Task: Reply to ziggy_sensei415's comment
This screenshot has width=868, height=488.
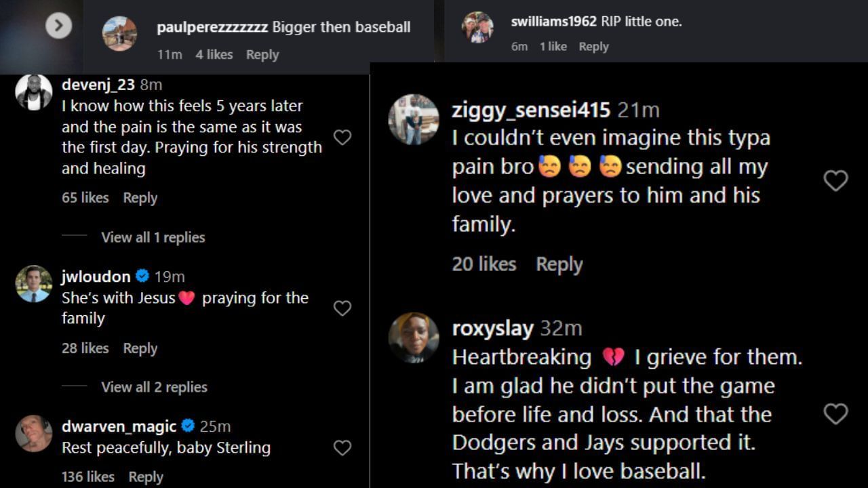Action: click(559, 264)
